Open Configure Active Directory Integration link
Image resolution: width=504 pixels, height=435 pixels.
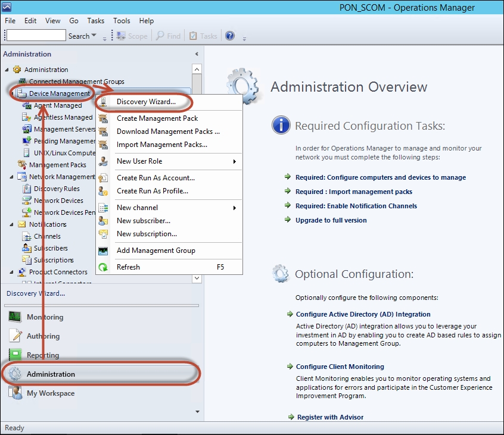[363, 314]
